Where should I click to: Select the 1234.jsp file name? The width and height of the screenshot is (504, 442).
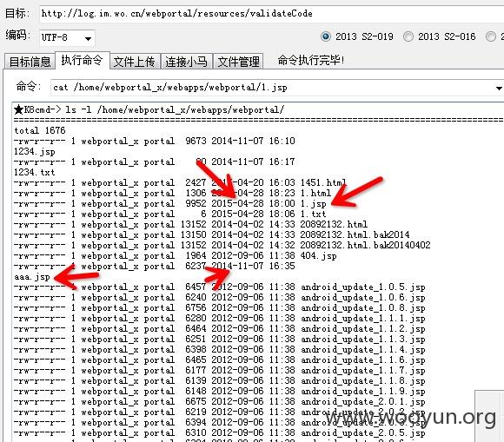click(35, 151)
